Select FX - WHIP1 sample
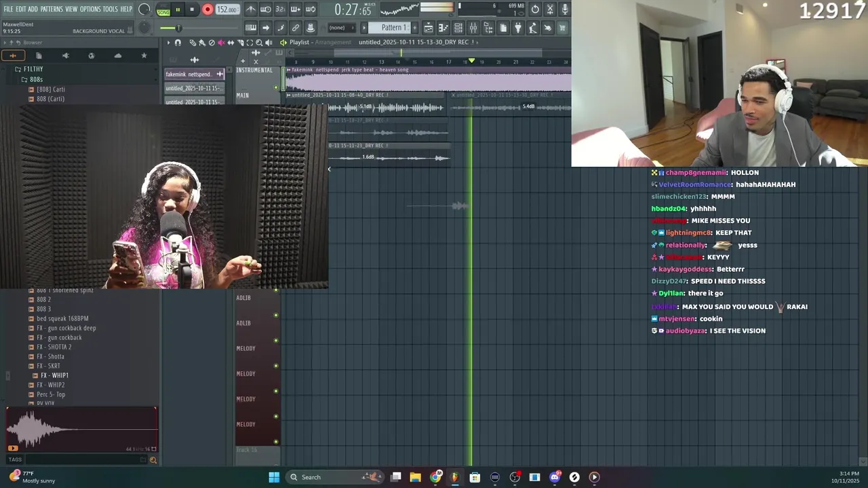 point(54,375)
